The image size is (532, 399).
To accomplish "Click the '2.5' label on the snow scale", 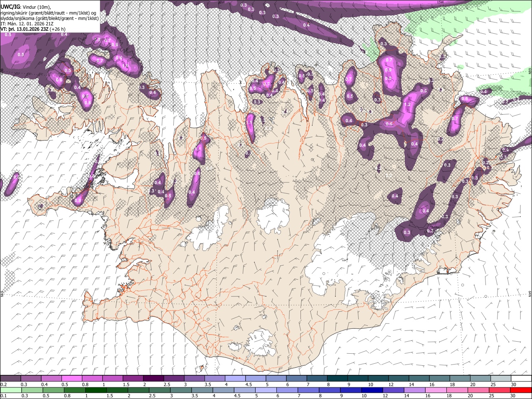I will pyautogui.click(x=167, y=384).
